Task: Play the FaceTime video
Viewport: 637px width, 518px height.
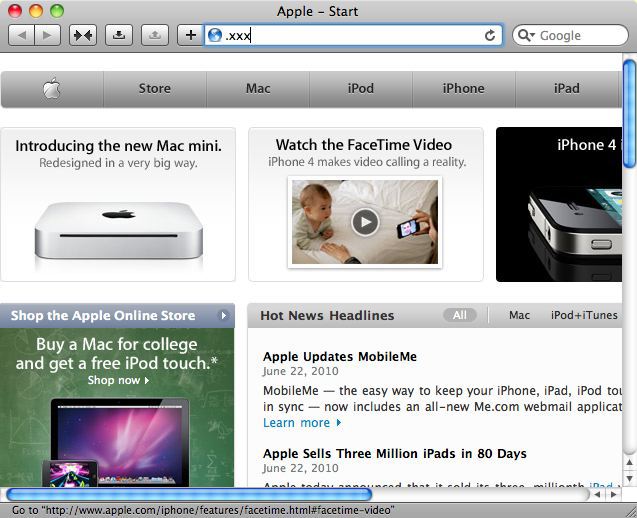Action: [365, 222]
